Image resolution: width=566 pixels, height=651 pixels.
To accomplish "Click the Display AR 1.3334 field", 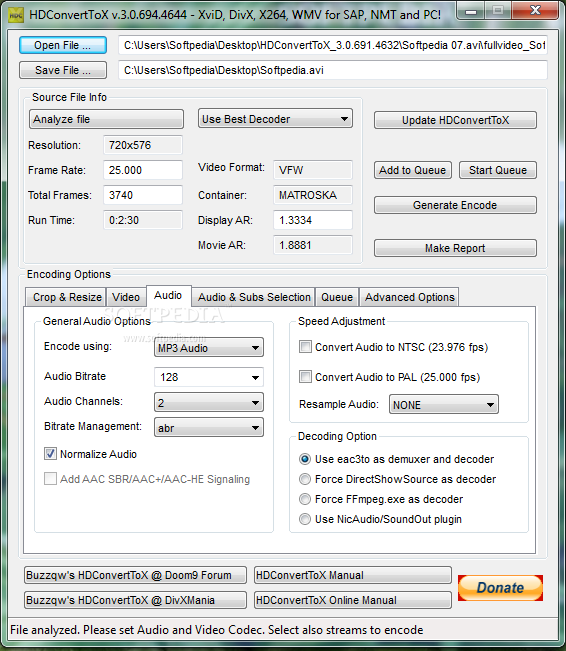I will [x=313, y=220].
